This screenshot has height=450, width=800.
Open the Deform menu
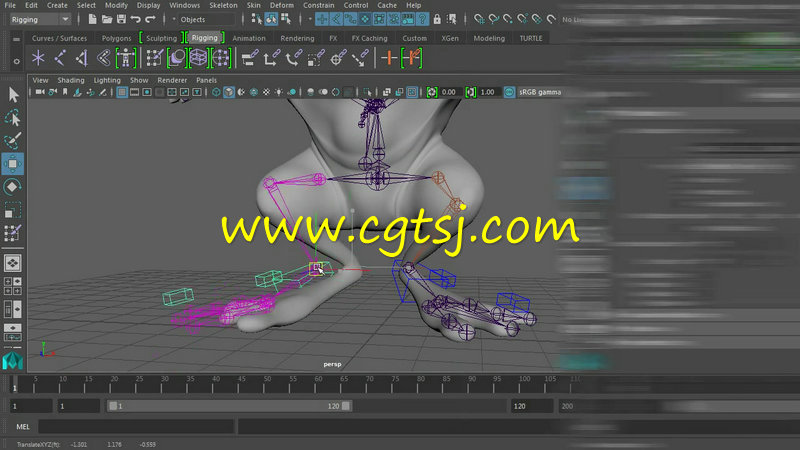pyautogui.click(x=282, y=5)
